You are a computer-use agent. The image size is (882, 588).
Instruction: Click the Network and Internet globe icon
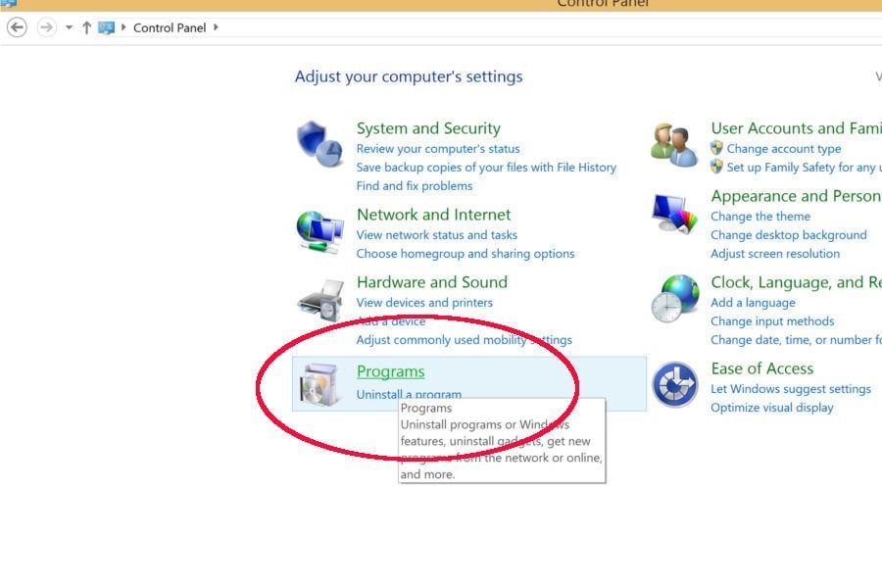tap(319, 232)
